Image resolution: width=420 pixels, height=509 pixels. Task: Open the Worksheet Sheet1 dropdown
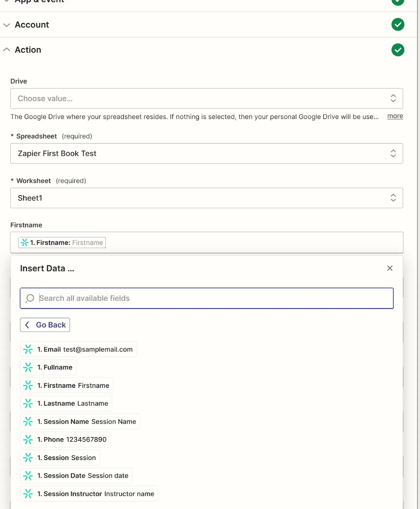click(x=206, y=198)
